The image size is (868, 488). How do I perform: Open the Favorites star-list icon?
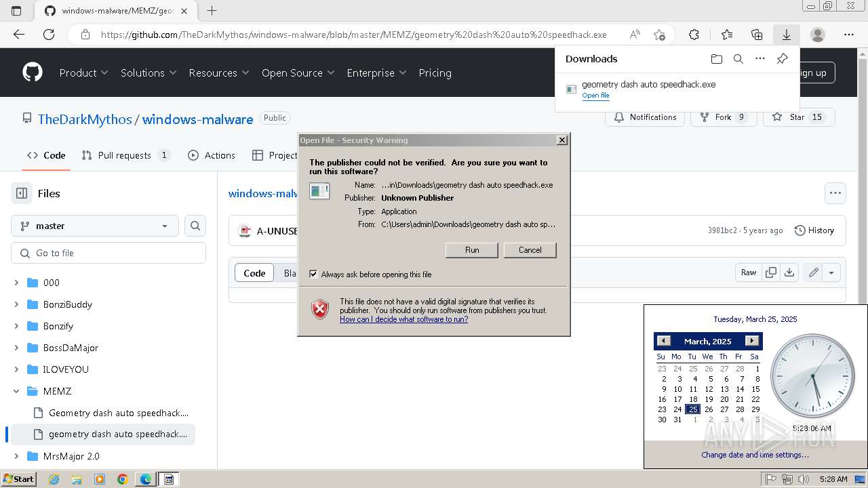tap(727, 35)
